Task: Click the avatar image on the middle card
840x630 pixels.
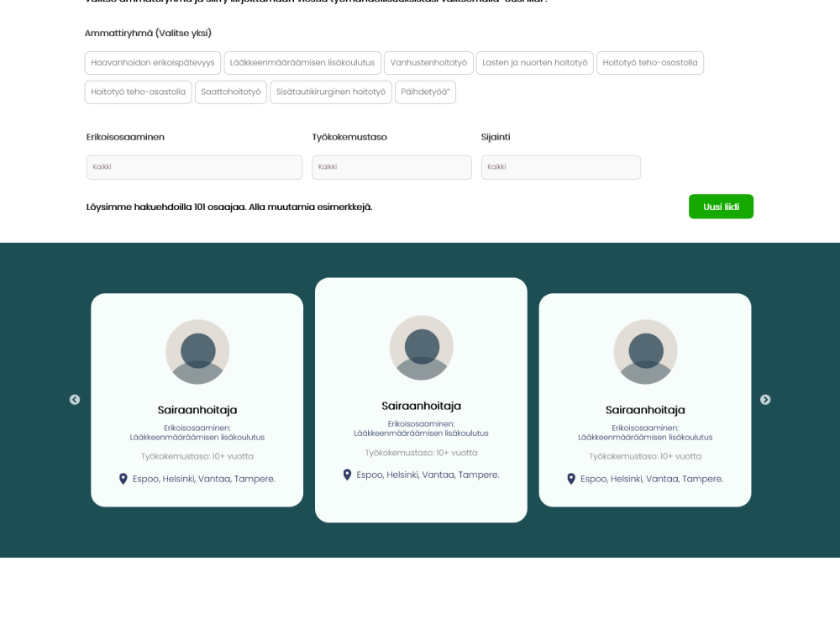Action: pyautogui.click(x=421, y=347)
